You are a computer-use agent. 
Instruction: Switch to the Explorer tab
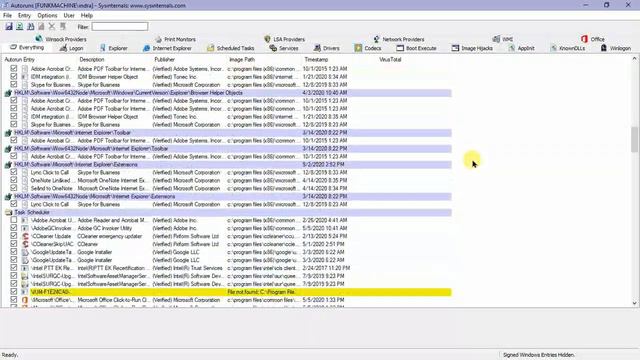pos(114,48)
